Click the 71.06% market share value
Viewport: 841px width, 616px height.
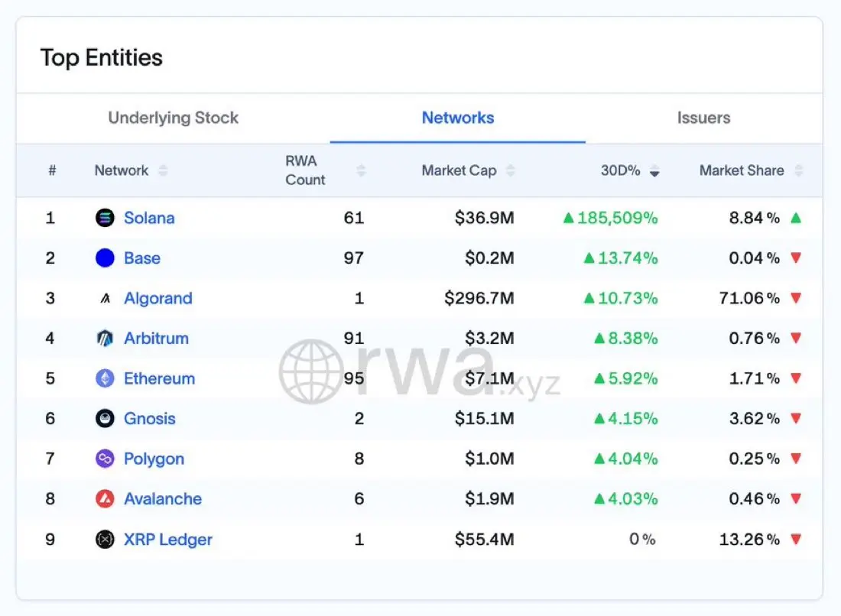click(749, 298)
